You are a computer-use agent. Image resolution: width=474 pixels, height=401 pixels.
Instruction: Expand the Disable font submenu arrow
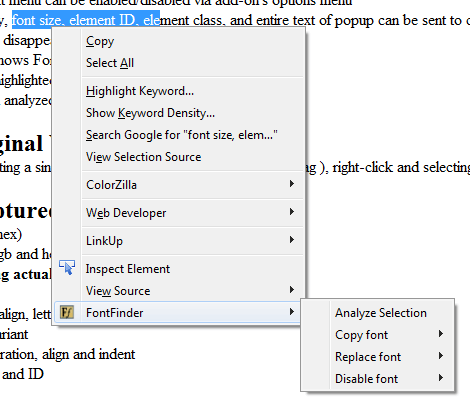point(441,378)
